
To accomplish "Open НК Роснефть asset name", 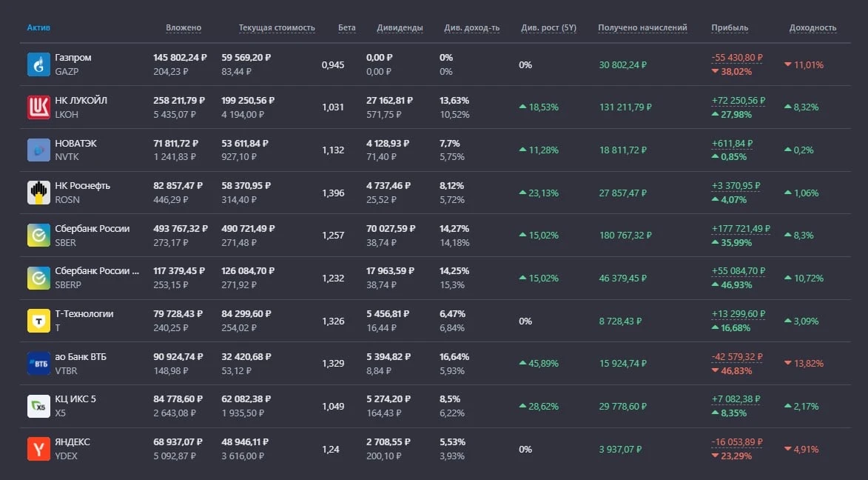I will (82, 186).
